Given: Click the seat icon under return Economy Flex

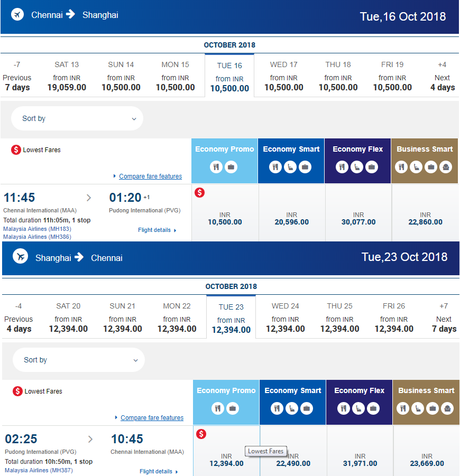Looking at the screenshot, I should coord(358,408).
